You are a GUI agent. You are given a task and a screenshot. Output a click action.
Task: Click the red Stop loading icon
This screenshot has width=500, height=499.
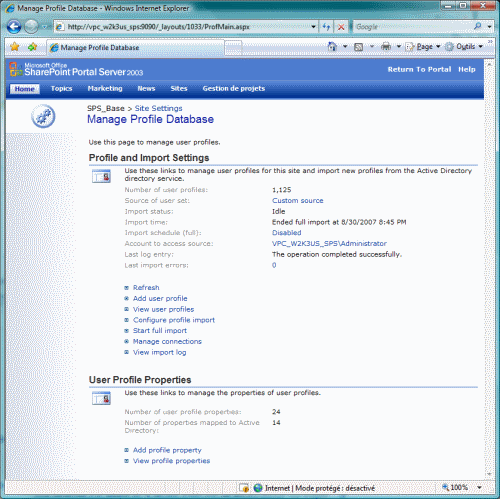[x=341, y=27]
